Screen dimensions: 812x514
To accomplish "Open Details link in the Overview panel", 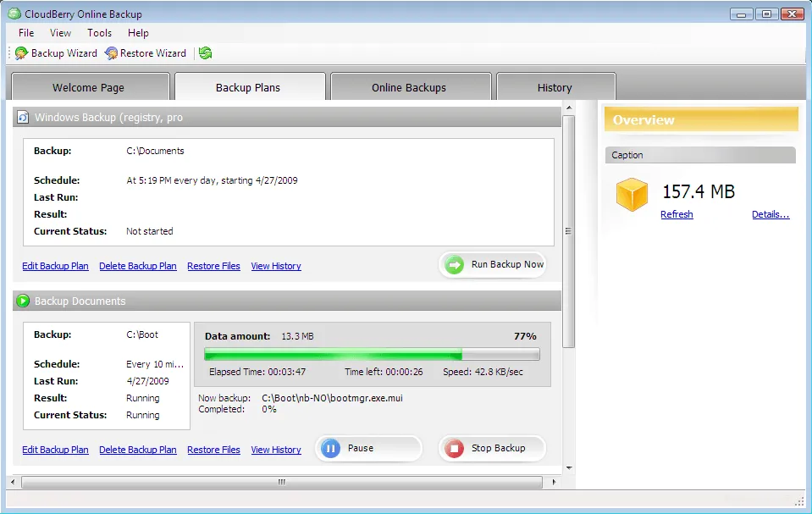I will [769, 214].
